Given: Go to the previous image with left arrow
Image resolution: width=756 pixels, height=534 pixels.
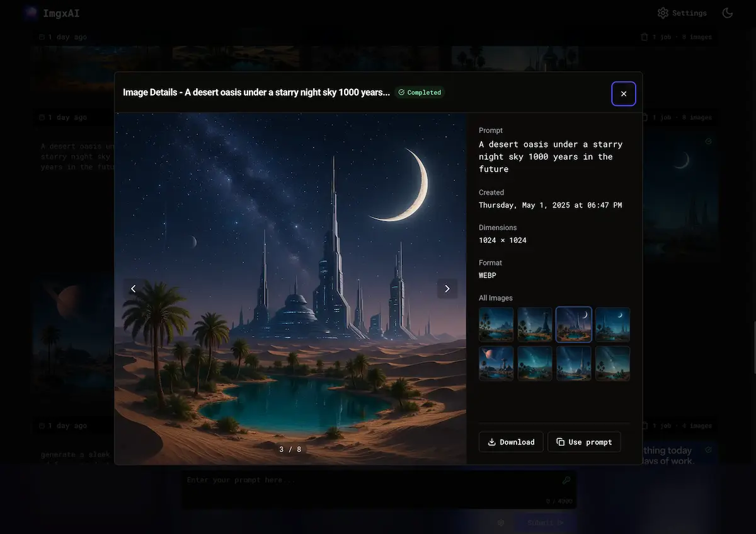Looking at the screenshot, I should point(133,289).
